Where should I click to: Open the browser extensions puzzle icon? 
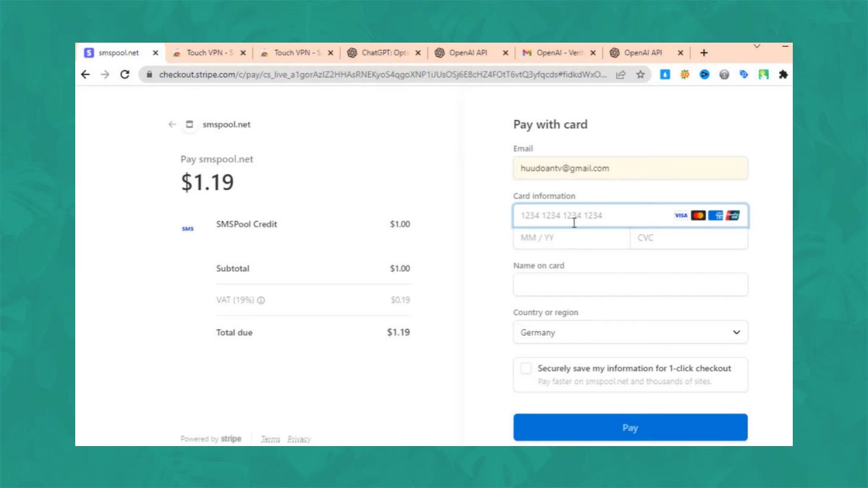pyautogui.click(x=783, y=74)
